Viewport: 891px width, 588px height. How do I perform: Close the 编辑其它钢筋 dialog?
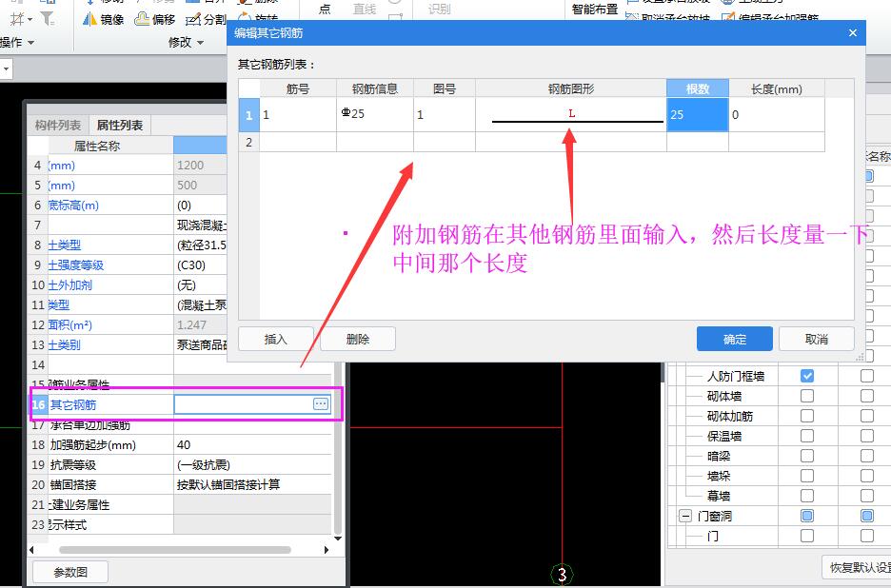pos(852,33)
